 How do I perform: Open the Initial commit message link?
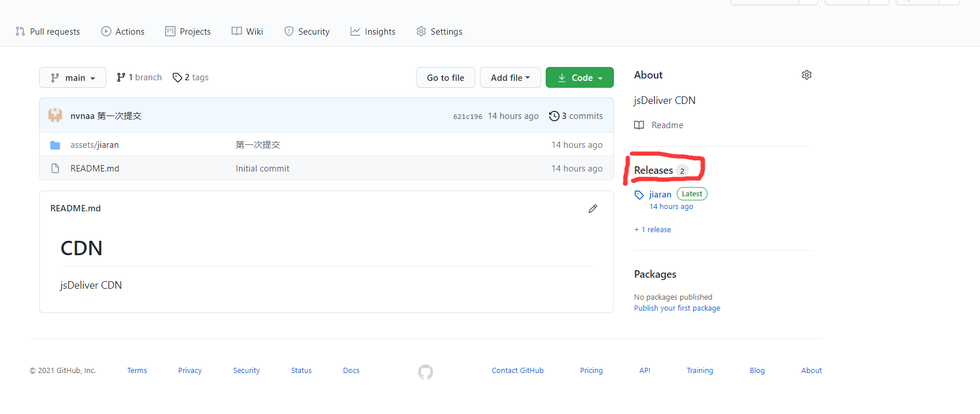[x=263, y=169]
